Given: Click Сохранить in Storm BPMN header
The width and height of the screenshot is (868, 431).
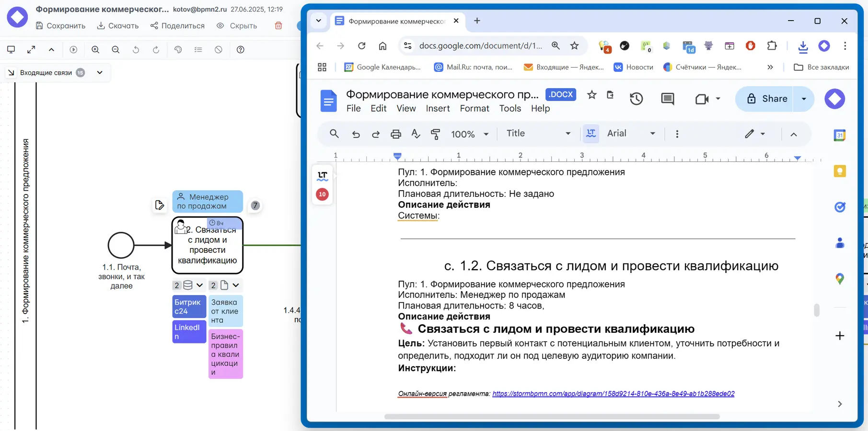Looking at the screenshot, I should (60, 26).
